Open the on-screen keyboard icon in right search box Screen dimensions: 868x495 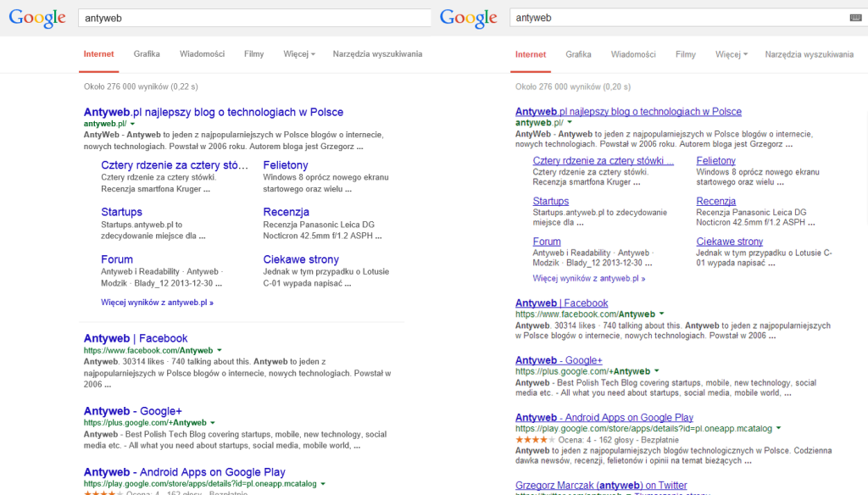[855, 18]
